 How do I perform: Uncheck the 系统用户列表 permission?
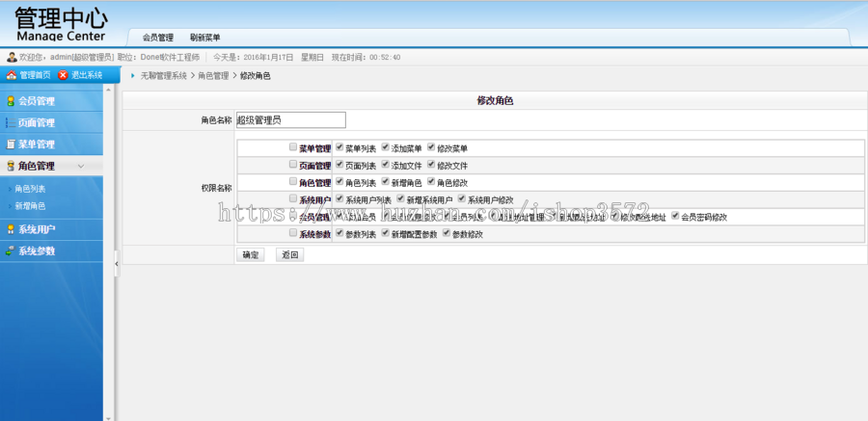point(339,198)
